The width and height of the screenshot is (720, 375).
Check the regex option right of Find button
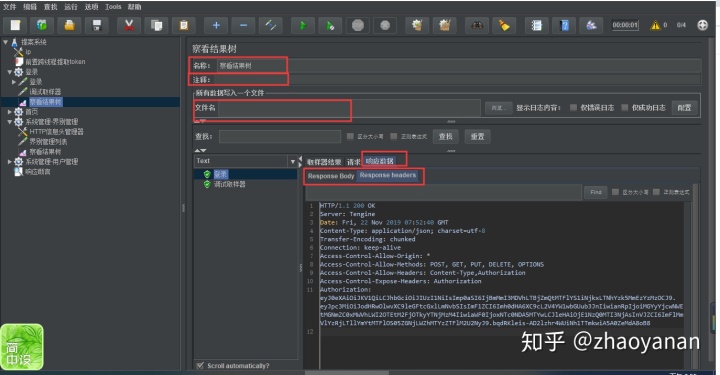tap(656, 192)
